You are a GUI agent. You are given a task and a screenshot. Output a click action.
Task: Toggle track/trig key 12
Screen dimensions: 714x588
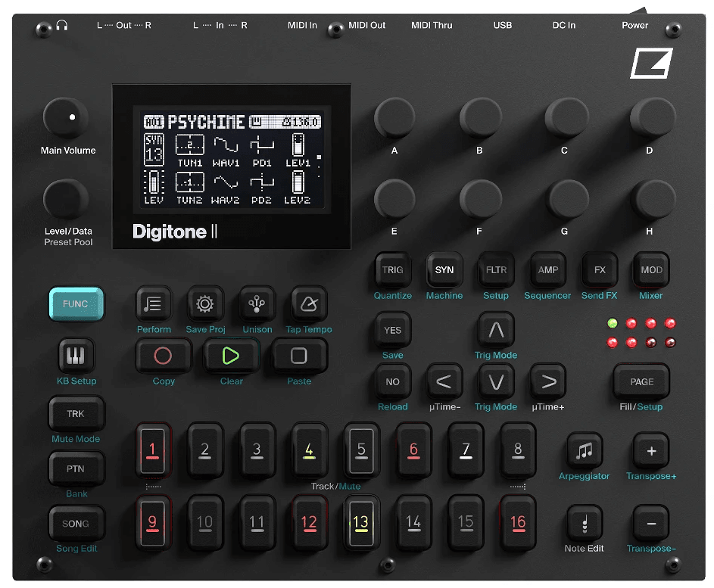click(309, 522)
